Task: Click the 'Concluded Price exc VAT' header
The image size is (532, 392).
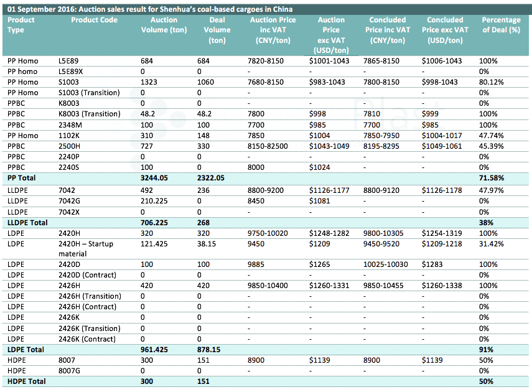Action: (x=445, y=30)
